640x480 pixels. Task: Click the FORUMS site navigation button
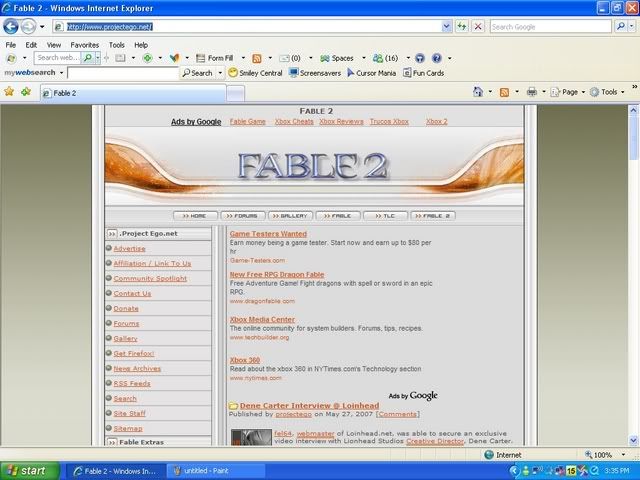(243, 216)
